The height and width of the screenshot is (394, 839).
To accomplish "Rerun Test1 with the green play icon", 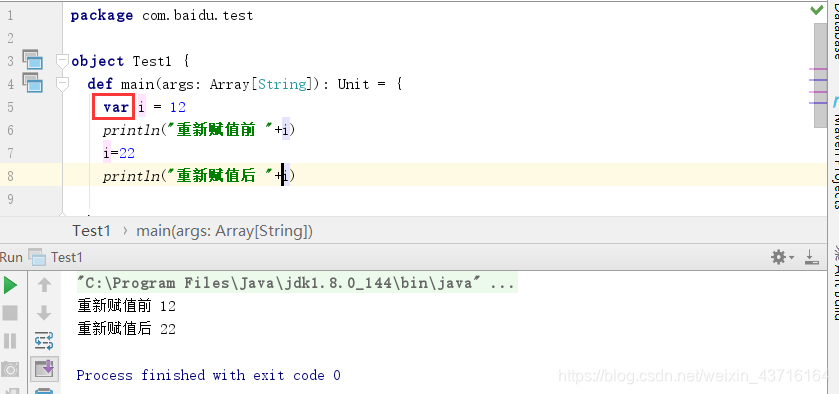I will [10, 285].
